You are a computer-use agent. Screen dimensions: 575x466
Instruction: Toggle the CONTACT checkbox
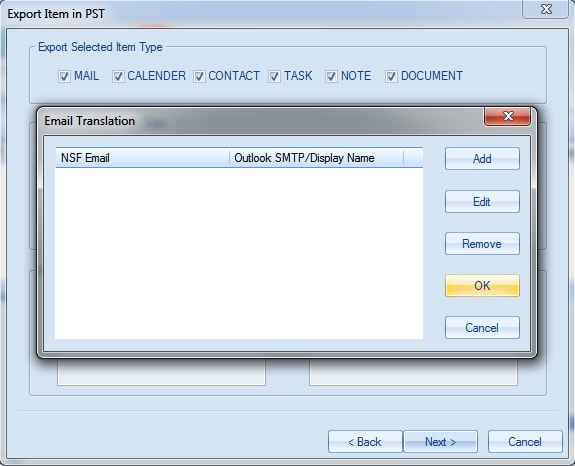(199, 77)
